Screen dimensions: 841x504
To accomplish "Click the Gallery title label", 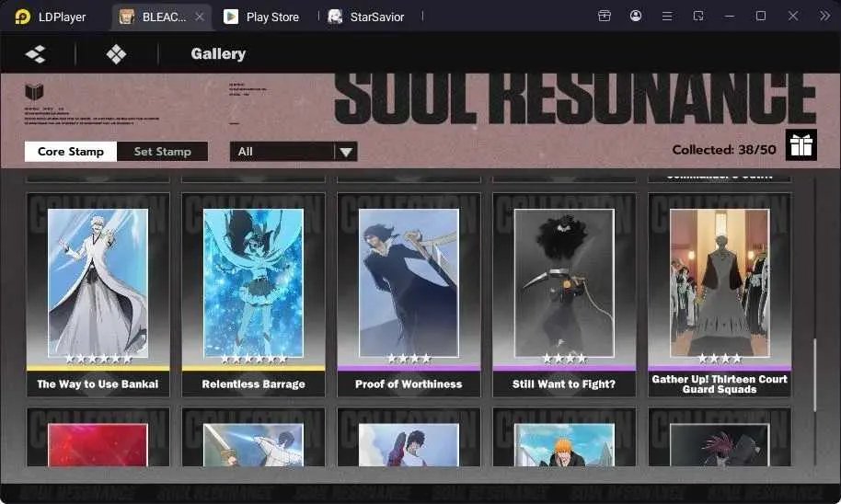I will pos(218,53).
